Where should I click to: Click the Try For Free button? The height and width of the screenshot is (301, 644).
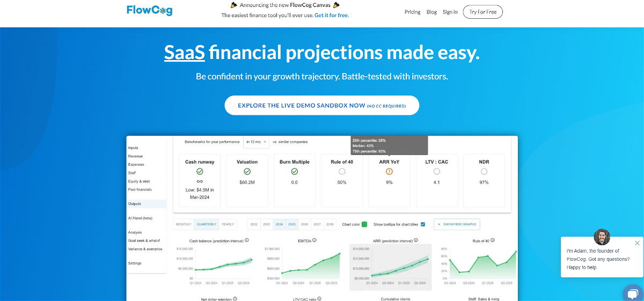[x=482, y=12]
